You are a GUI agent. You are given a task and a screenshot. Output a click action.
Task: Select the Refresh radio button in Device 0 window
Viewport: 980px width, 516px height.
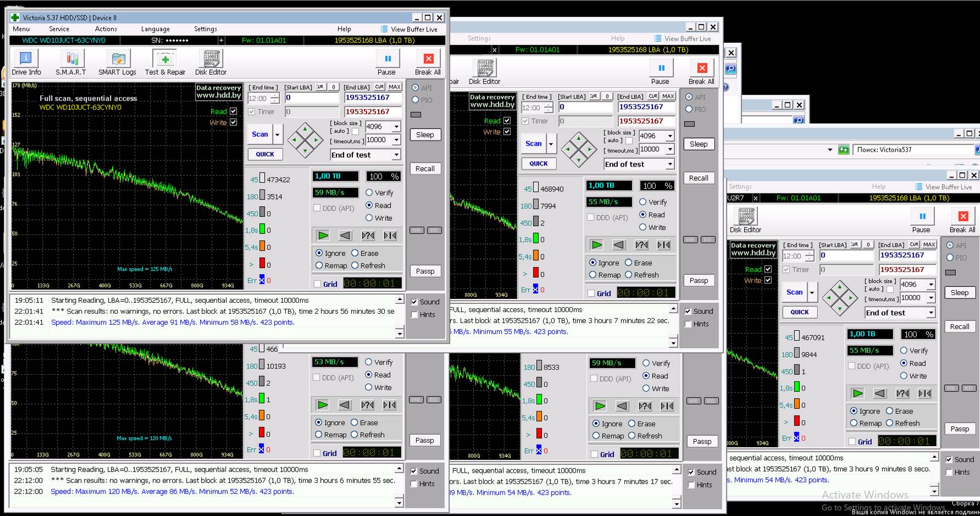(x=355, y=265)
